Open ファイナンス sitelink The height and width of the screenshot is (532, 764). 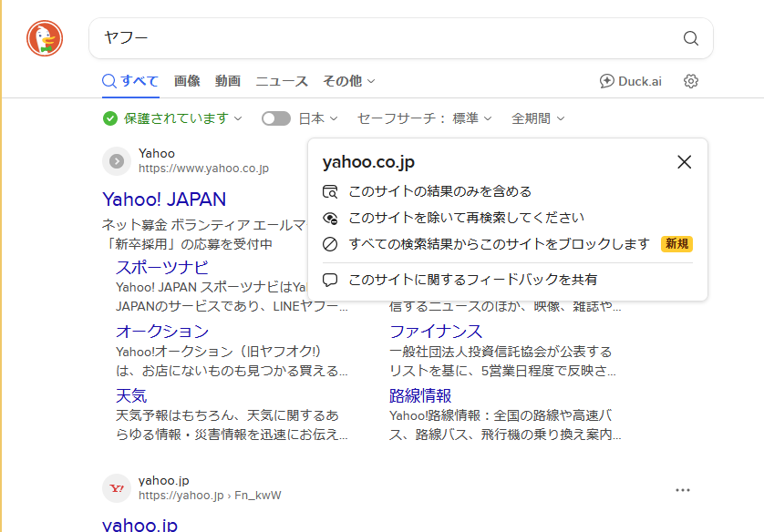click(x=436, y=332)
